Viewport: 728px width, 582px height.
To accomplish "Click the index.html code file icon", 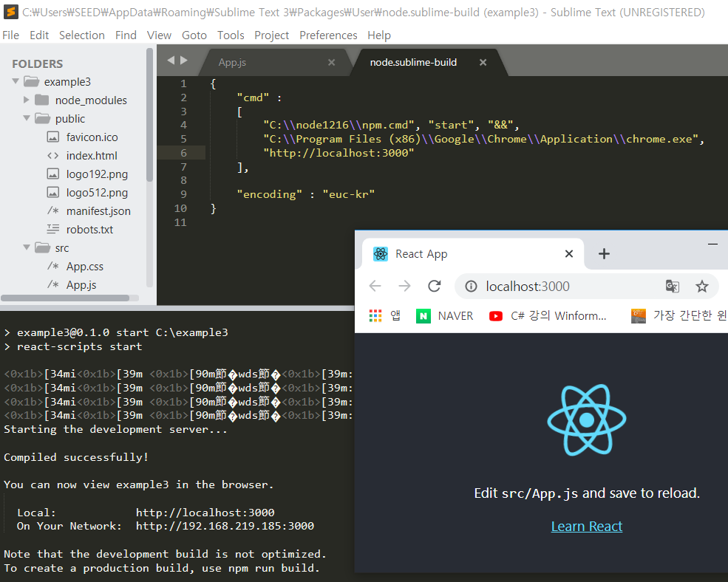I will [x=53, y=156].
